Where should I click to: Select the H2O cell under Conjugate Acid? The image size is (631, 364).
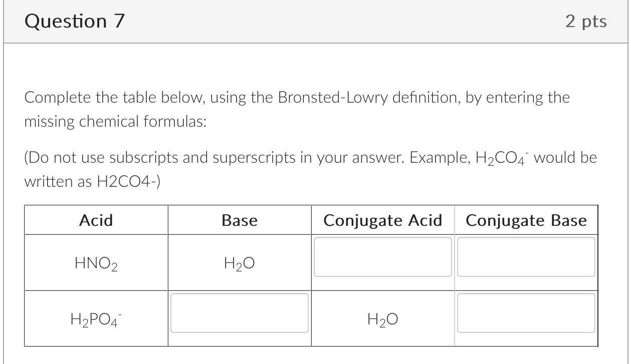[382, 318]
